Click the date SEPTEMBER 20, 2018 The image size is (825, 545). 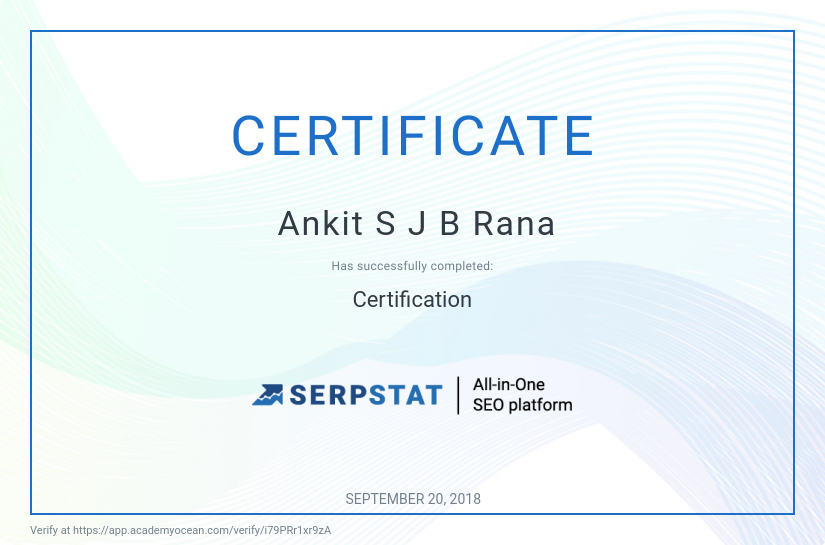pyautogui.click(x=413, y=499)
